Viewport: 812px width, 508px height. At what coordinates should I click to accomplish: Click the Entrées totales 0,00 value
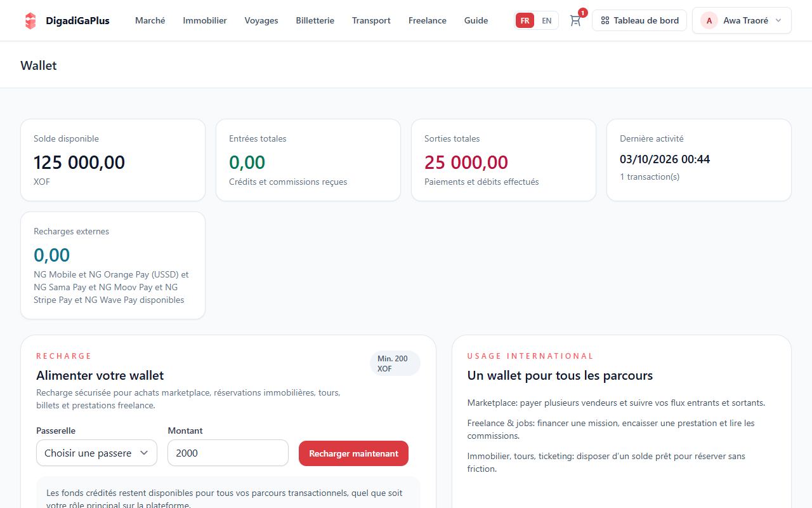click(247, 163)
